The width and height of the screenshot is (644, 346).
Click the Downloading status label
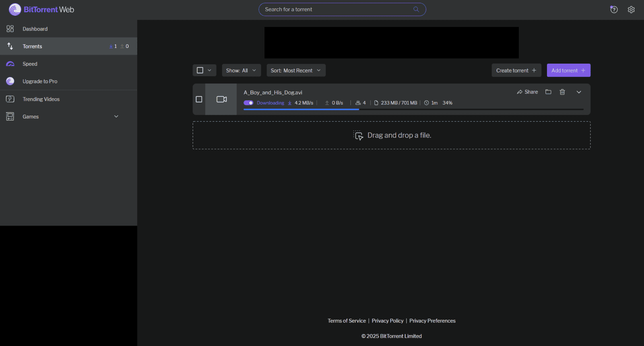[x=270, y=103]
